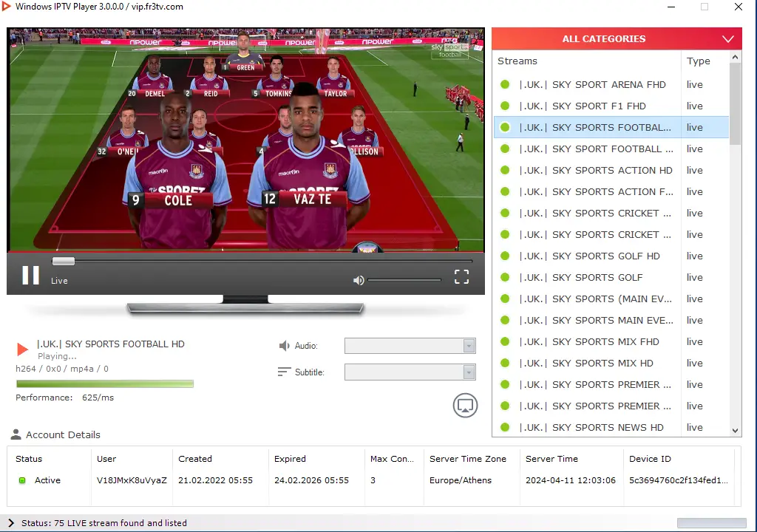Click the expiry date 24.02.2026 05:55
This screenshot has height=532, width=757.
(311, 480)
